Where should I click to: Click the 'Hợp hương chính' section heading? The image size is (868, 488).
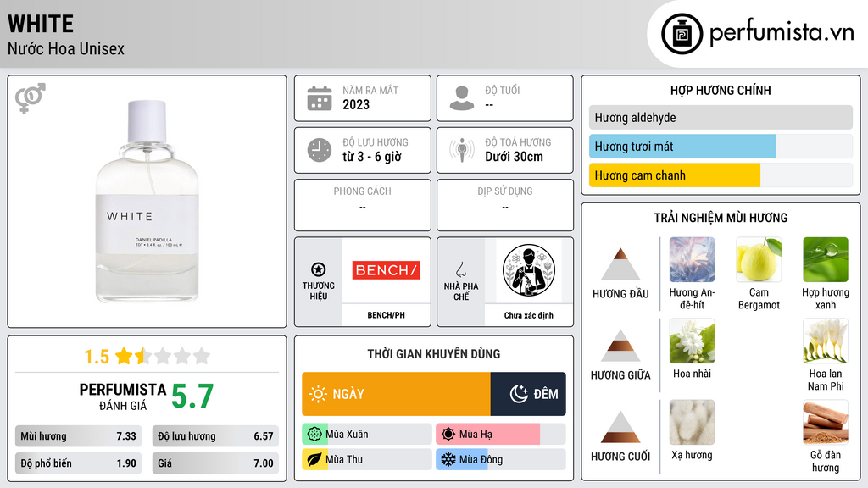pyautogui.click(x=721, y=90)
